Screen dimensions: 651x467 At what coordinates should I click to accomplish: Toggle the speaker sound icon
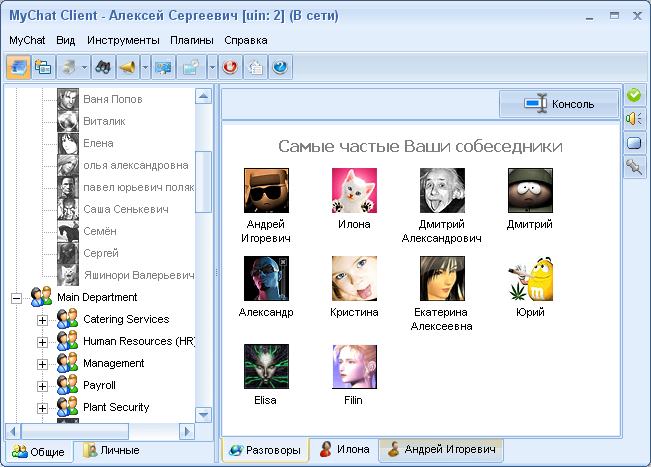coord(634,119)
